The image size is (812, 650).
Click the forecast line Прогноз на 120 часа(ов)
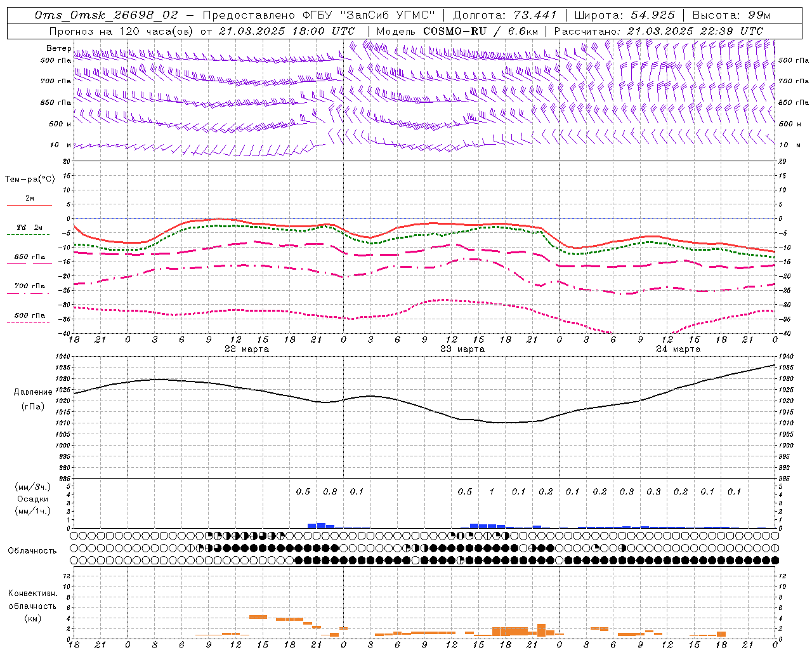pyautogui.click(x=121, y=31)
